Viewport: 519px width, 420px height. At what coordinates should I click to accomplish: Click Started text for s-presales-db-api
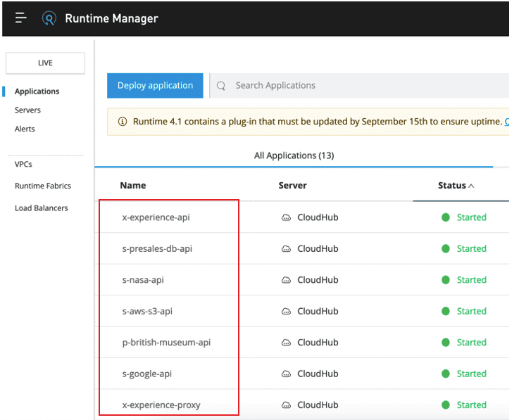pos(472,248)
